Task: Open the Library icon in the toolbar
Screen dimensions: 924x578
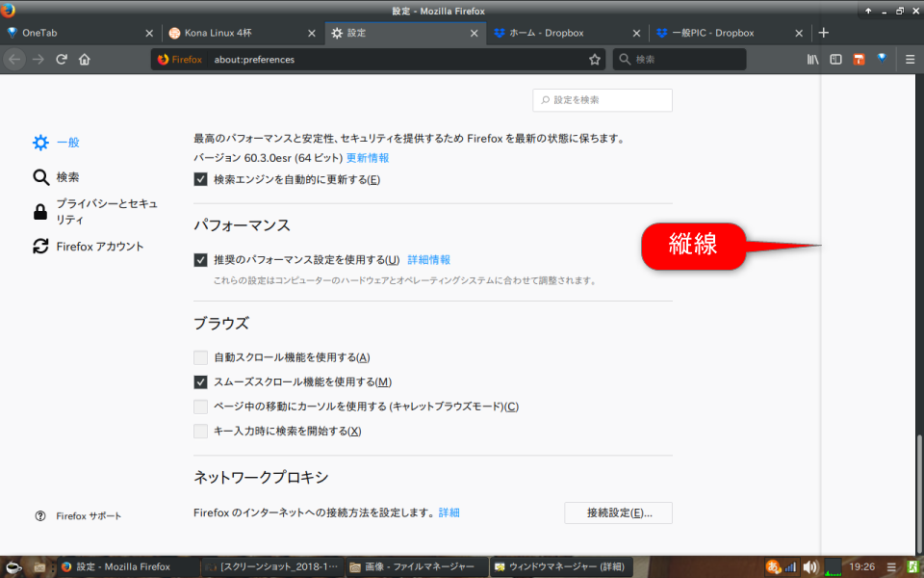Action: coord(812,60)
